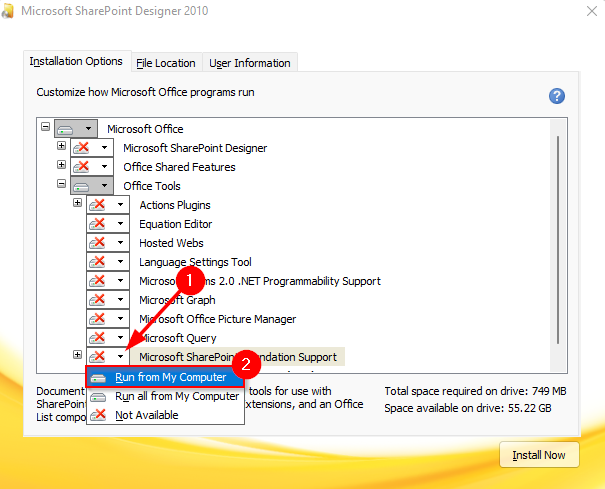Image resolution: width=605 pixels, height=489 pixels.
Task: Switch to the User Information tab
Action: [x=250, y=63]
